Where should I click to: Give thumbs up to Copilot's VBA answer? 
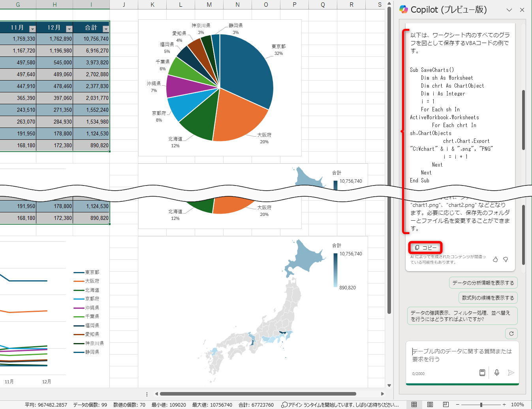495,260
